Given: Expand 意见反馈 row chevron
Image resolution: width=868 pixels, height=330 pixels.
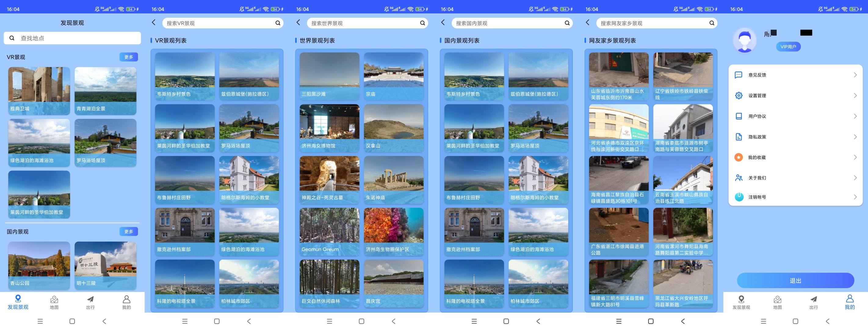Looking at the screenshot, I should click(x=855, y=75).
